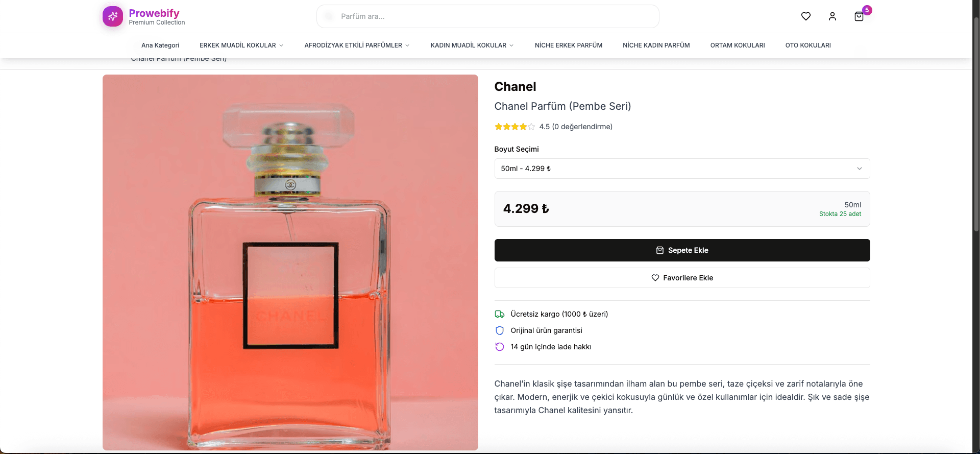
Task: Click the 14-day return arrow icon
Action: click(500, 347)
